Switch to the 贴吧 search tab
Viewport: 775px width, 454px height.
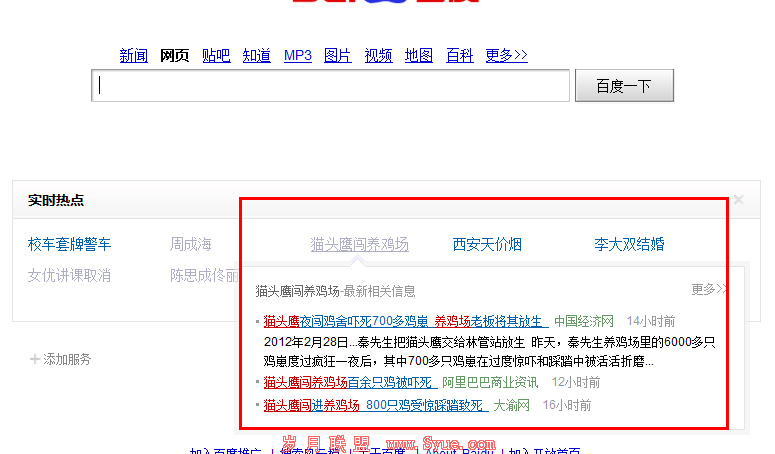[216, 56]
